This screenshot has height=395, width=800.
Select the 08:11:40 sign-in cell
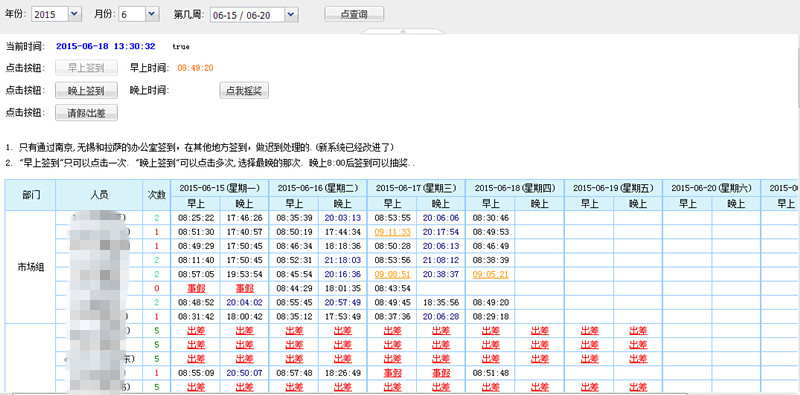pos(195,260)
